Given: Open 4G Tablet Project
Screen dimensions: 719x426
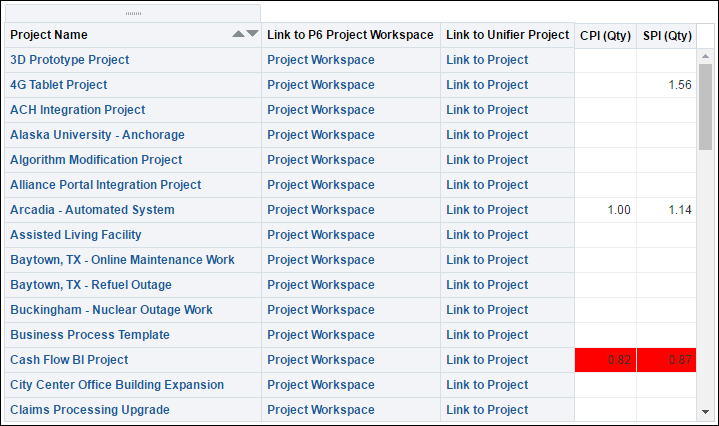Looking at the screenshot, I should 59,85.
